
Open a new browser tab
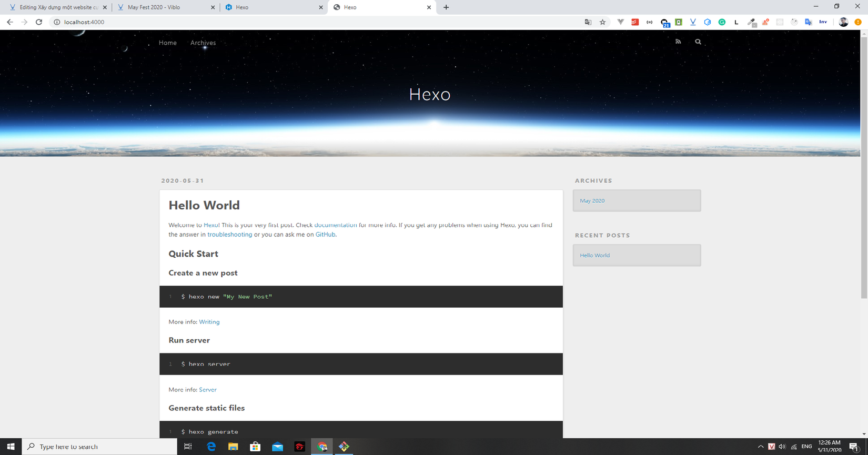(446, 7)
